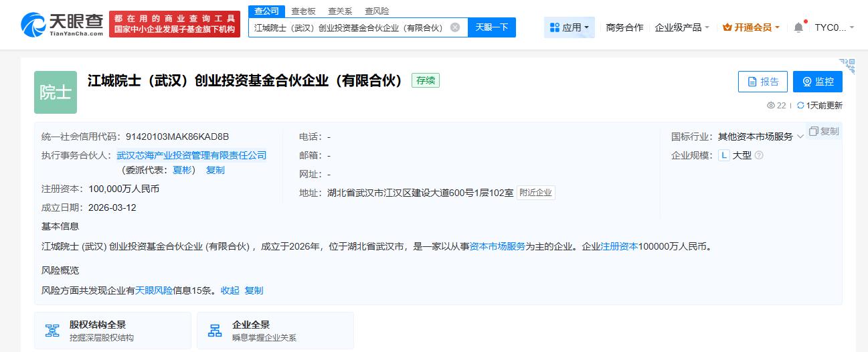The image size is (868, 352).
Task: Click the 院士 company logo thumbnail
Action: click(56, 92)
